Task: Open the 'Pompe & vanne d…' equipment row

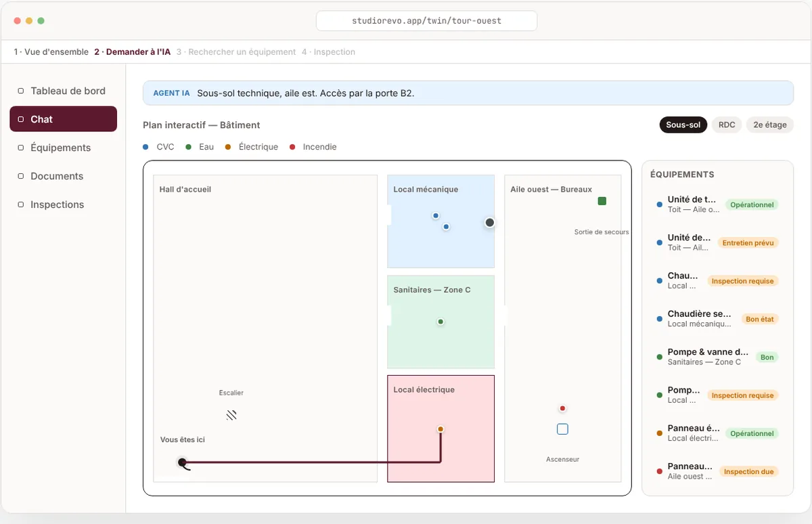Action: coord(717,357)
